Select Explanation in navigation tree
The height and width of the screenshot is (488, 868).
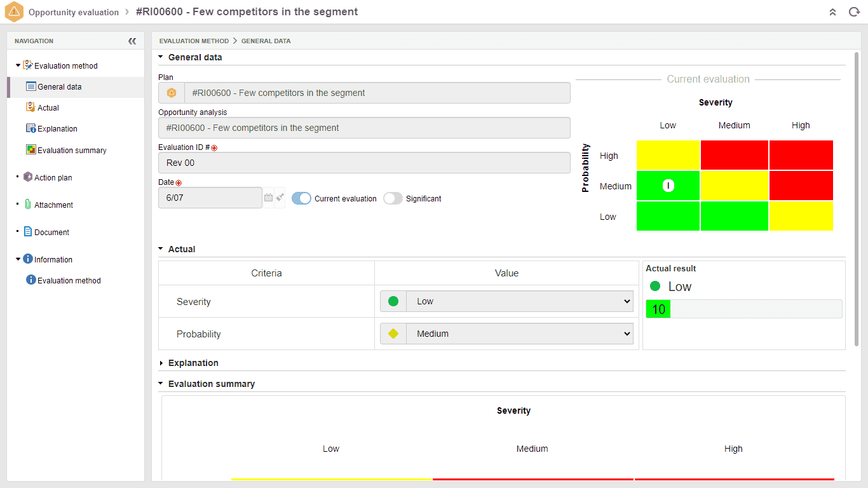(57, 129)
